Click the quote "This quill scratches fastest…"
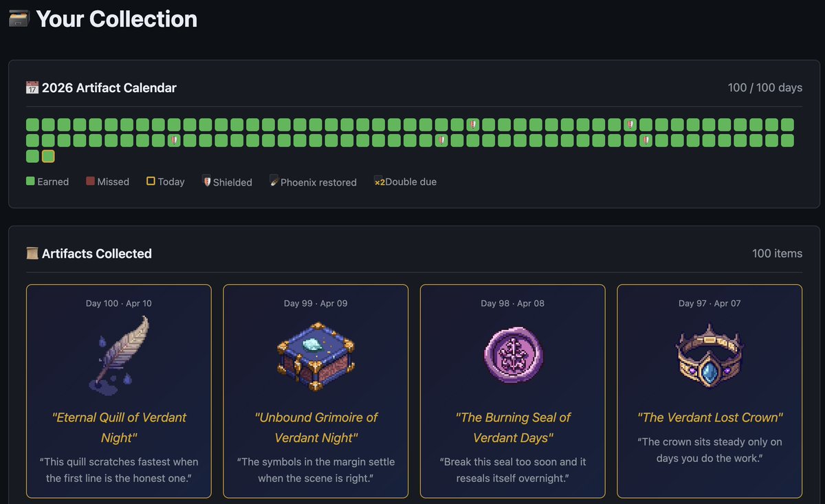Viewport: 825px width, 504px height. coord(119,470)
